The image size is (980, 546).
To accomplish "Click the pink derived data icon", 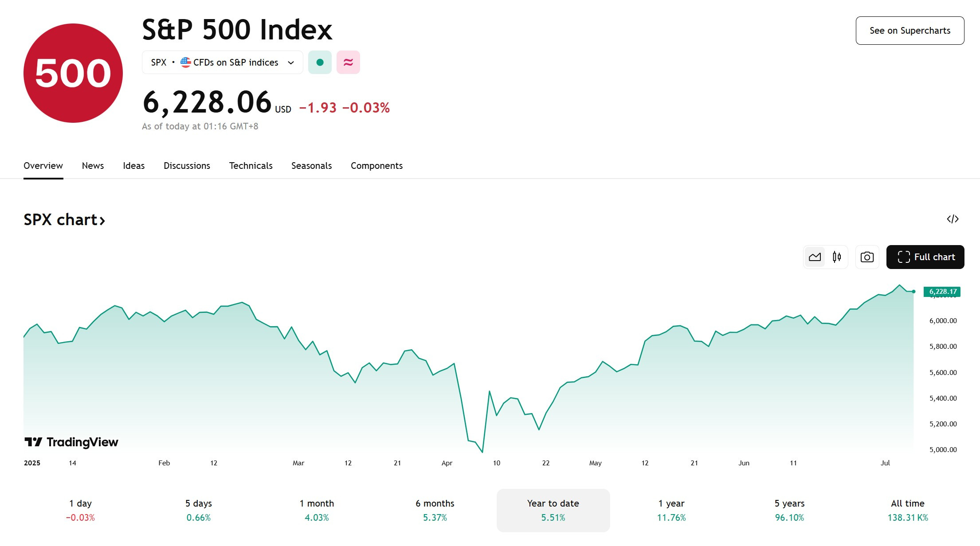I will tap(348, 62).
